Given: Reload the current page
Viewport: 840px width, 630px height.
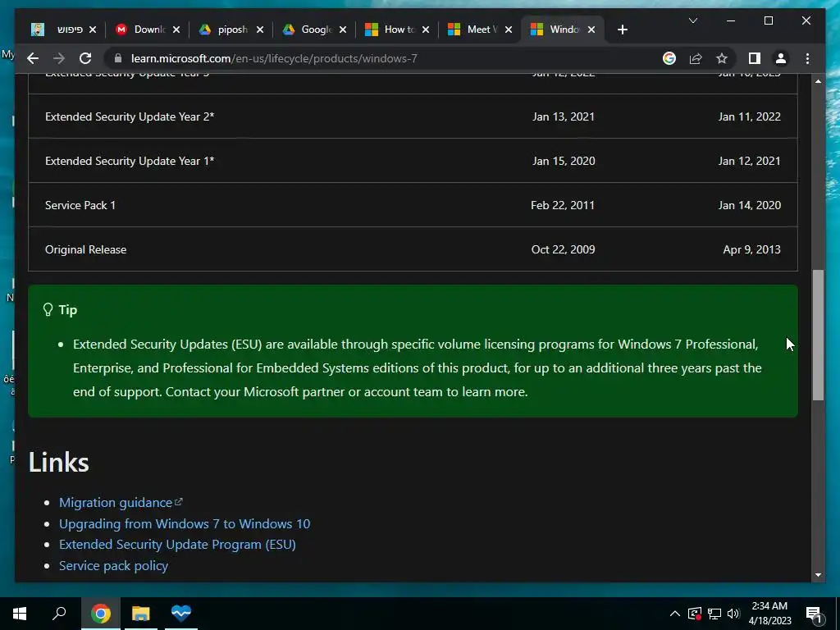Looking at the screenshot, I should [x=85, y=58].
